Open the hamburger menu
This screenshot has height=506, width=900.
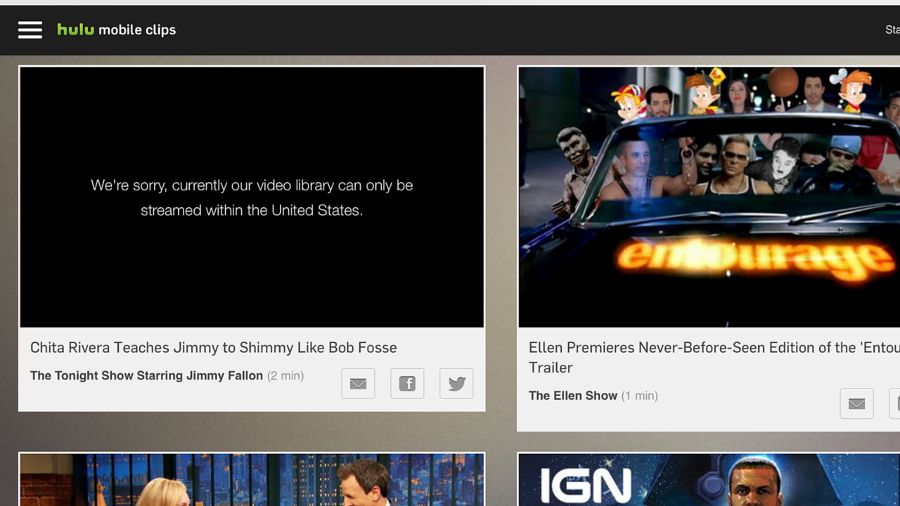coord(30,30)
